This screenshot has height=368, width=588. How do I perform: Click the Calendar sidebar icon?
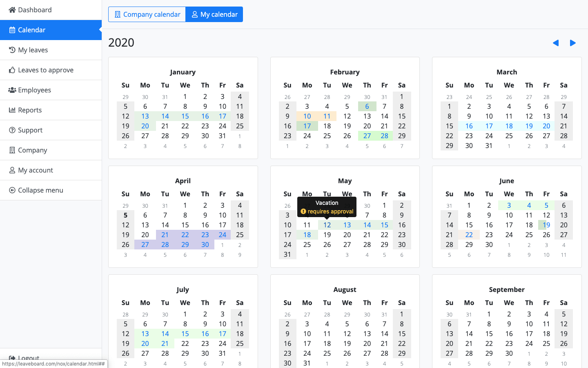coord(12,30)
